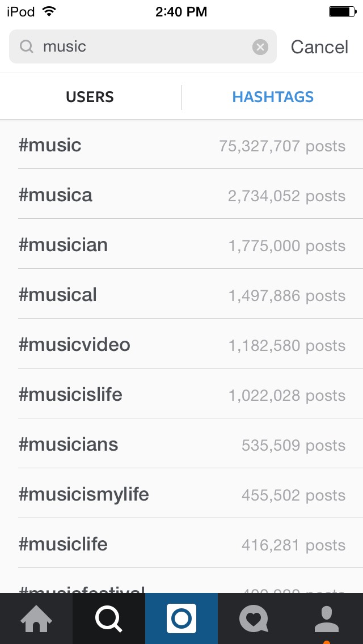Select the Hashtags tab
Screen dimensions: 363x644
coord(273,97)
